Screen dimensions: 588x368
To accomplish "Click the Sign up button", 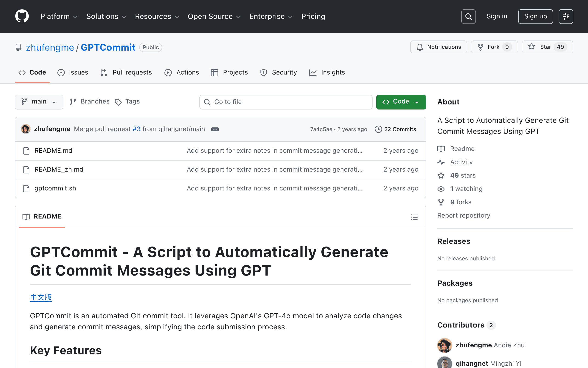I will [535, 17].
